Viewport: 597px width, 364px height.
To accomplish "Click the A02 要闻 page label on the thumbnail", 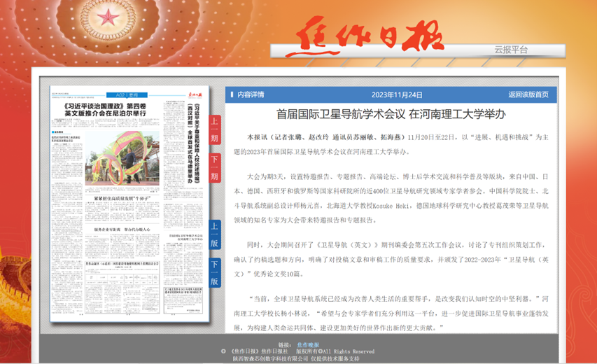I will [x=127, y=93].
